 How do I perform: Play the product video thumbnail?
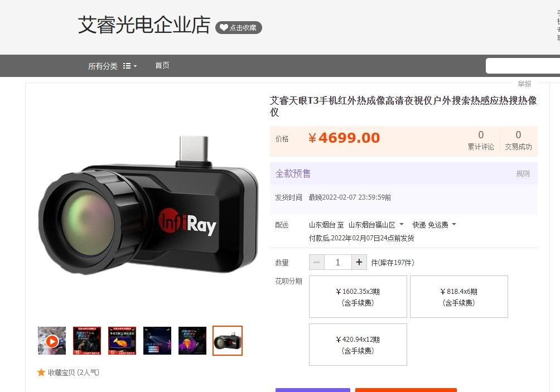click(52, 341)
